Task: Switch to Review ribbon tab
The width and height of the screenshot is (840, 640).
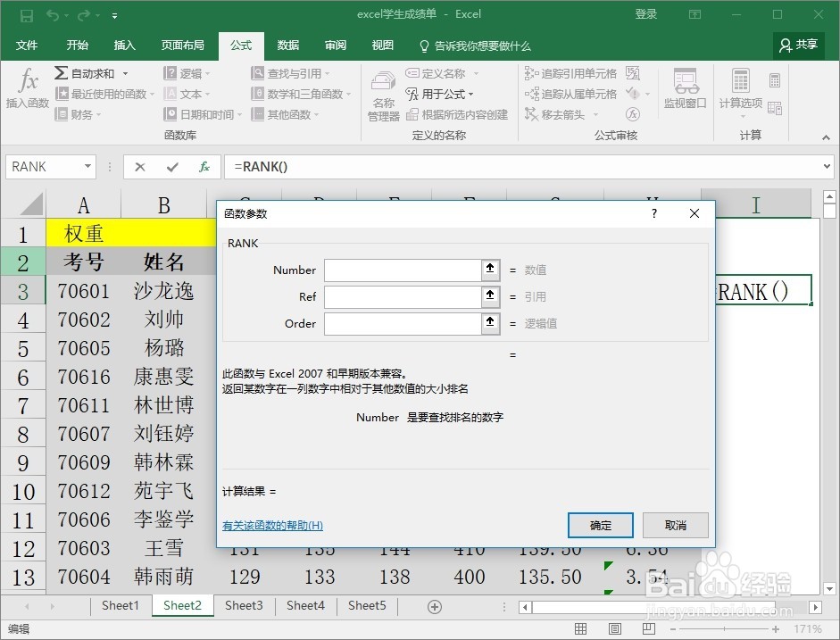Action: pos(336,46)
